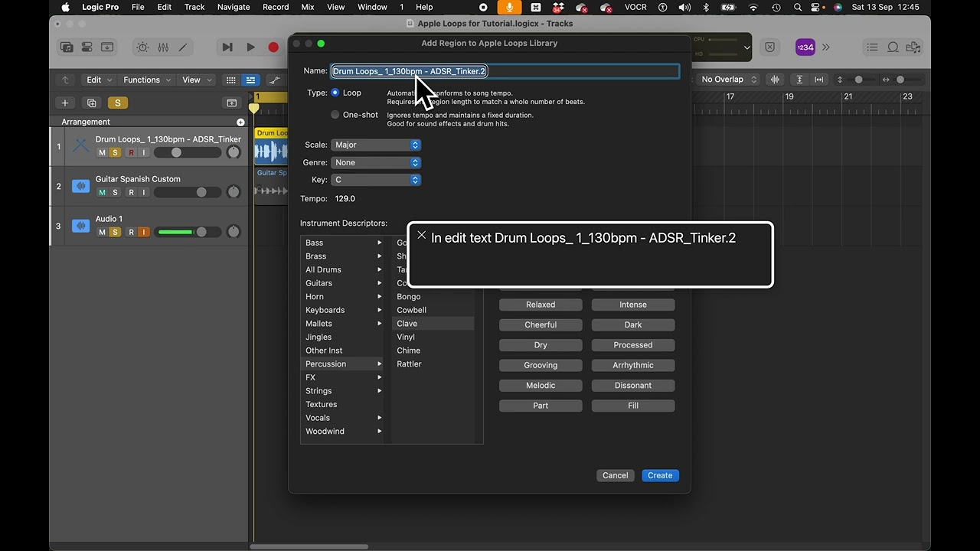Open the Mixer faders icon
Image resolution: width=980 pixels, height=551 pixels.
[x=163, y=47]
